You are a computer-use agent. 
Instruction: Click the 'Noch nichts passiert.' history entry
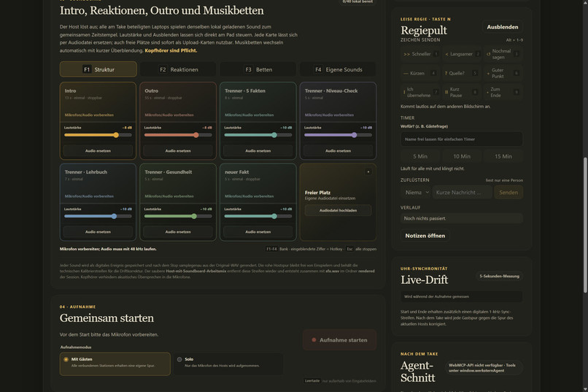pyautogui.click(x=462, y=218)
